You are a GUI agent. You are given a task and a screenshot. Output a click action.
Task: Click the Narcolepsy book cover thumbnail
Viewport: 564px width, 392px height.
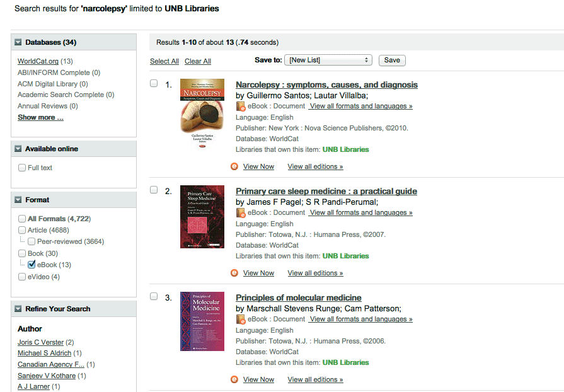202,113
